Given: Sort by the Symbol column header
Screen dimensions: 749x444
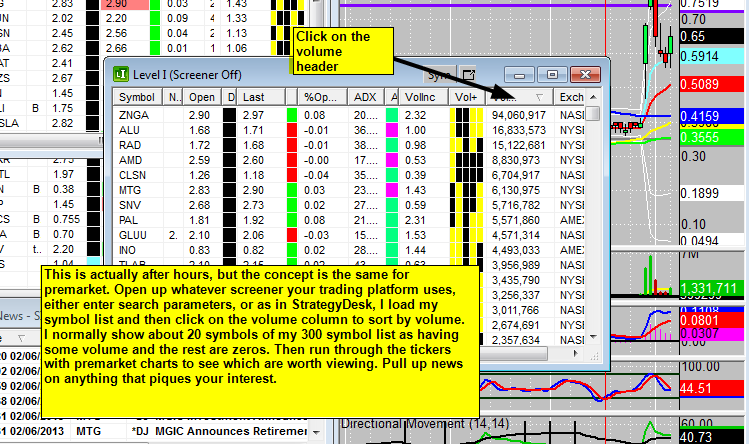Looking at the screenshot, I should click(x=138, y=97).
